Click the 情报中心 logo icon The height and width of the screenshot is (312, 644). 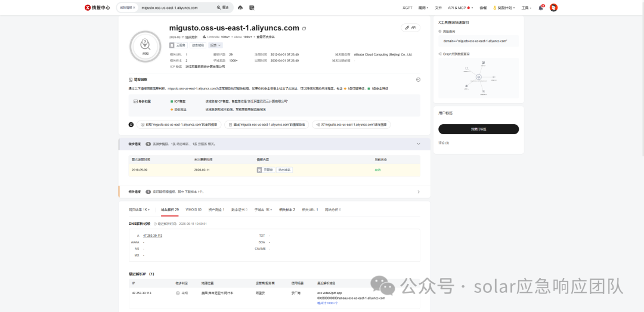coord(88,7)
